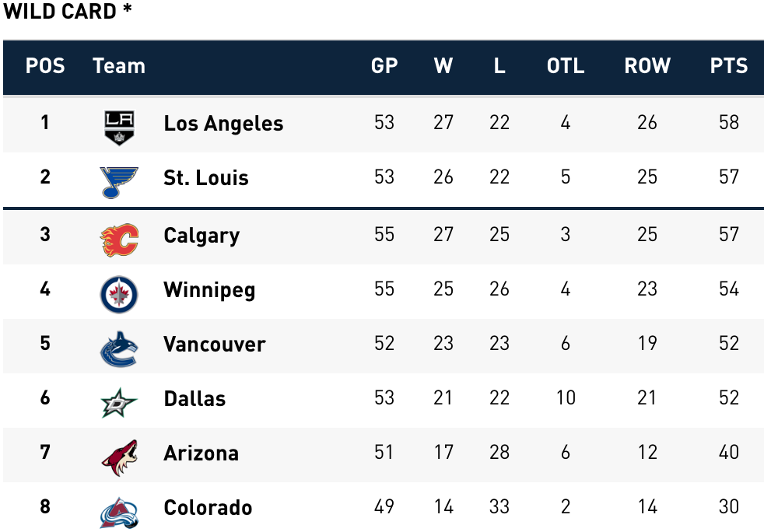
Task: Click the Arizona Coyotes logo
Action: pos(120,458)
